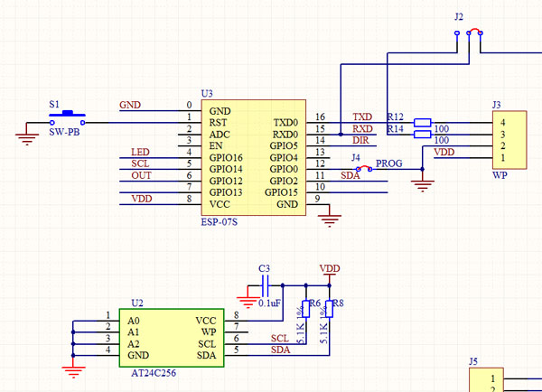This screenshot has height=392, width=542.
Task: Select the J4 PROG jumper symbol
Action: click(x=364, y=168)
